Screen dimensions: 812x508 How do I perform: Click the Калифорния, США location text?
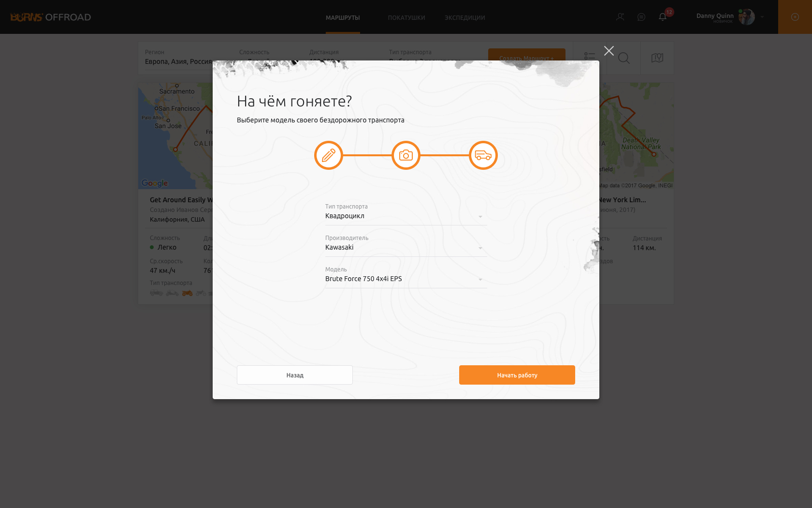(x=177, y=220)
